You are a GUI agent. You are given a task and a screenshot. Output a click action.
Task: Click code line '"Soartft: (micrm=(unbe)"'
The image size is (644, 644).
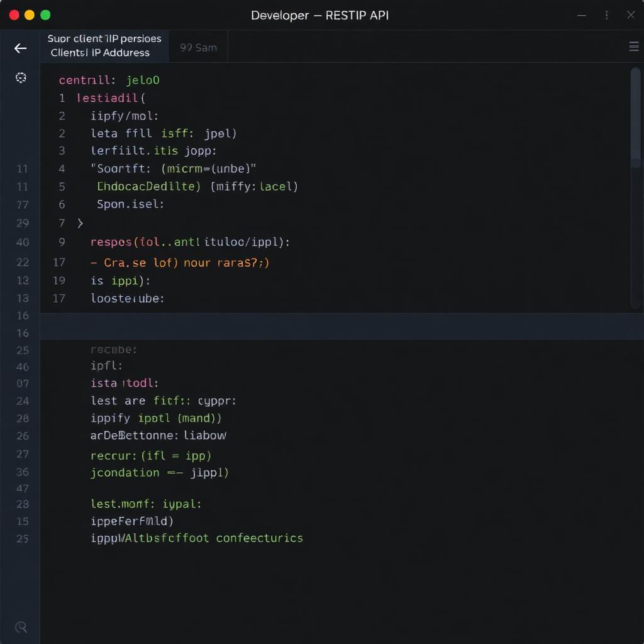(x=173, y=169)
